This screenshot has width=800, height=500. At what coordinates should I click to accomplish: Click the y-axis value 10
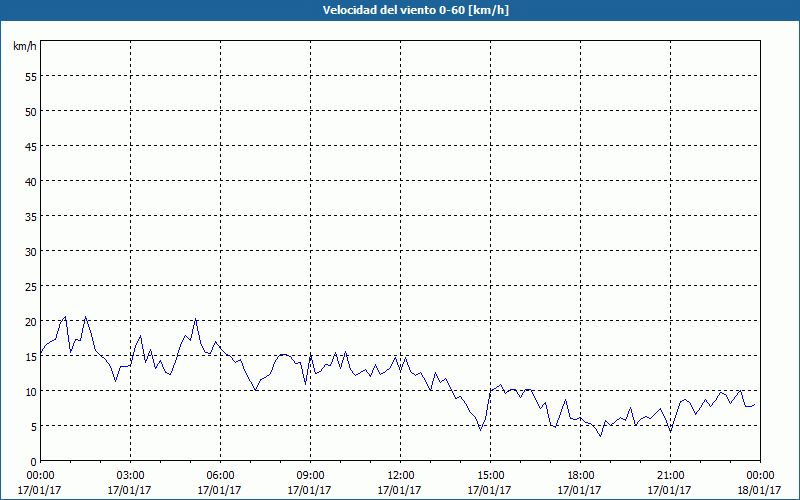31,391
